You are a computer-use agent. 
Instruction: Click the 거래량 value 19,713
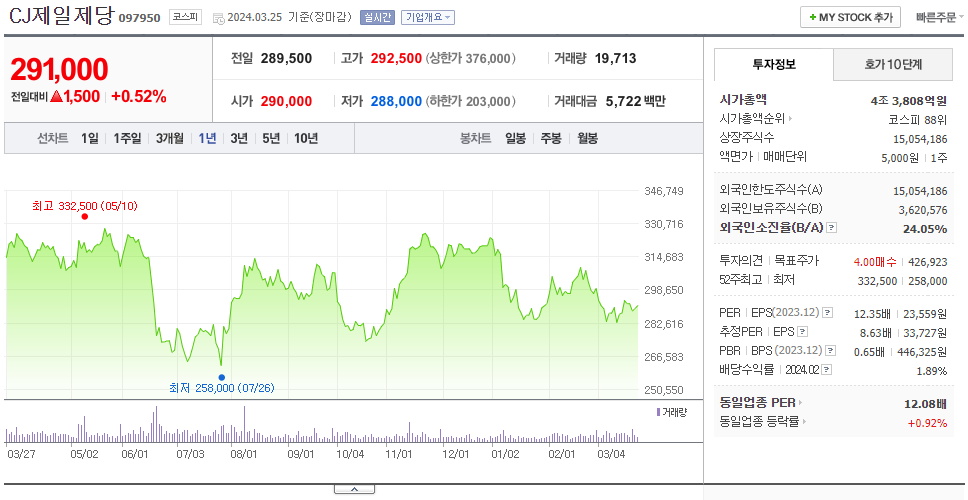pyautogui.click(x=615, y=59)
